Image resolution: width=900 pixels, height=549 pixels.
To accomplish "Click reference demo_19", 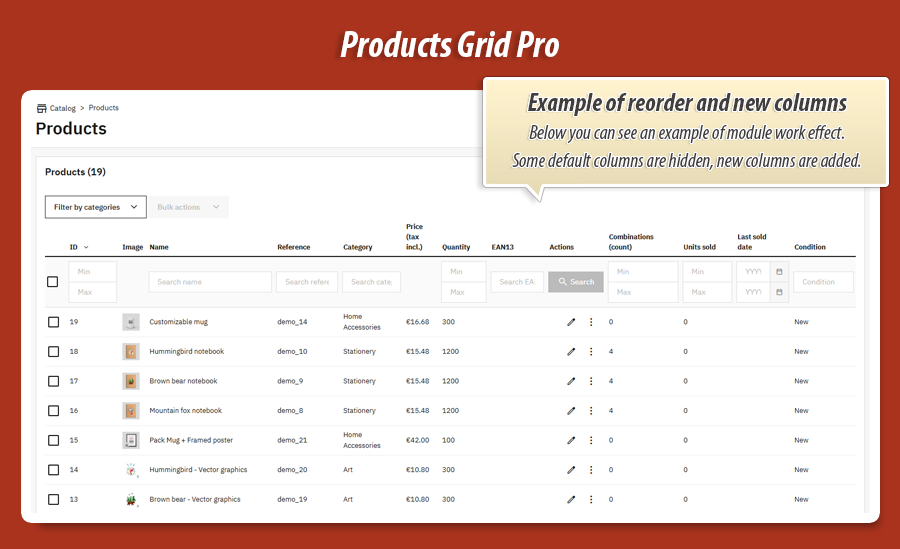I will point(292,500).
